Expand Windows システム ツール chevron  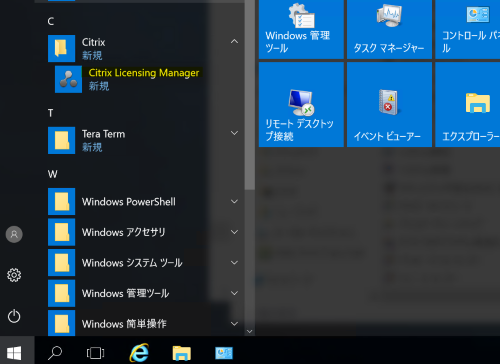[x=234, y=262]
